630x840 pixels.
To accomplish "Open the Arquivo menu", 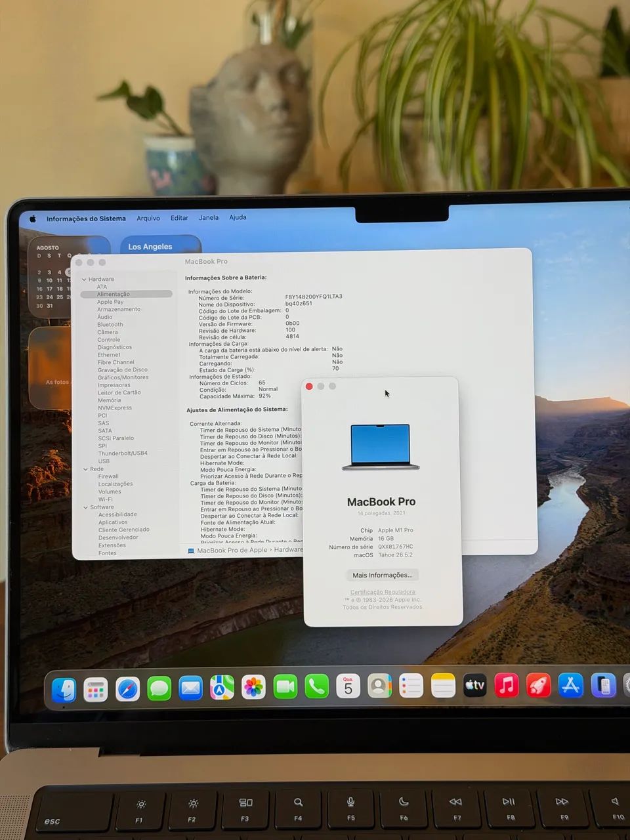I will point(148,218).
